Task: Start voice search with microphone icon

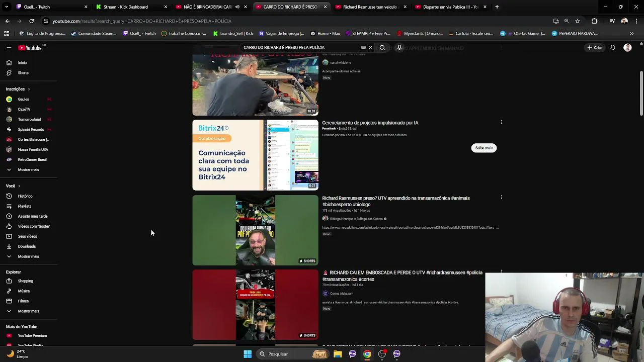Action: point(399,48)
